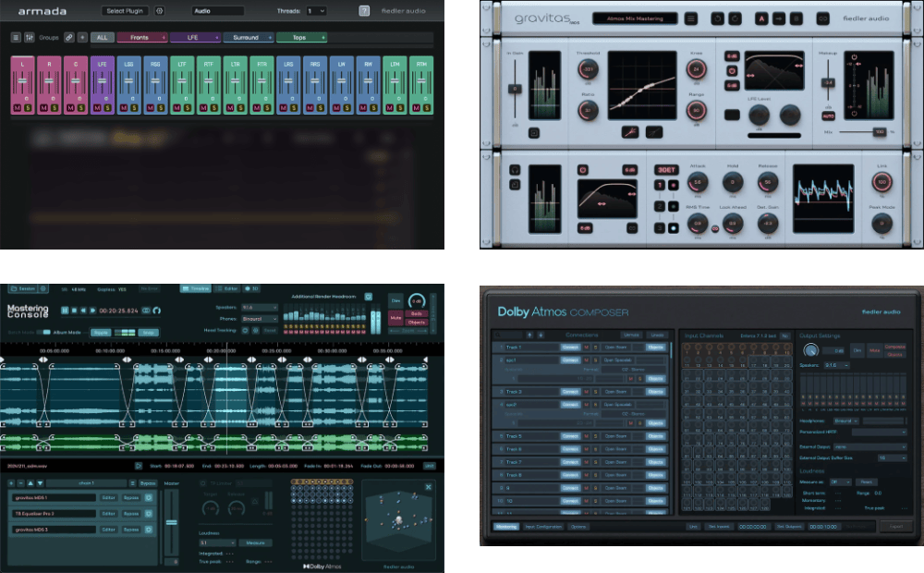Open Mastering Console session settings gear
This screenshot has width=924, height=573.
pyautogui.click(x=43, y=289)
